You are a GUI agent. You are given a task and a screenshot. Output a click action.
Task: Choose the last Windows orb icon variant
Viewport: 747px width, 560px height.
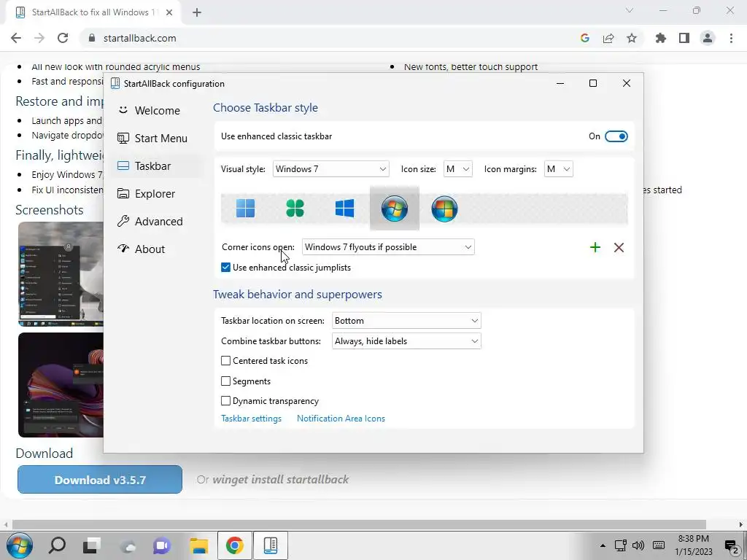pyautogui.click(x=444, y=209)
